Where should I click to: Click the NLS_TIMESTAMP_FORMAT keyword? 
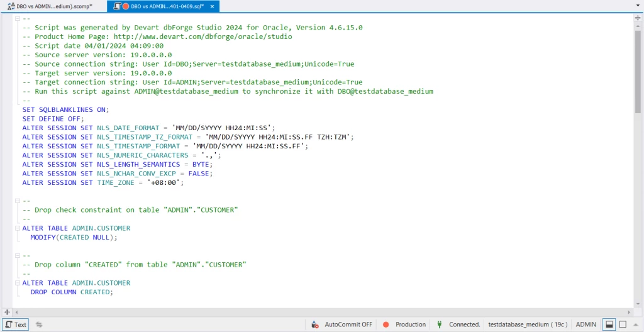tap(138, 146)
